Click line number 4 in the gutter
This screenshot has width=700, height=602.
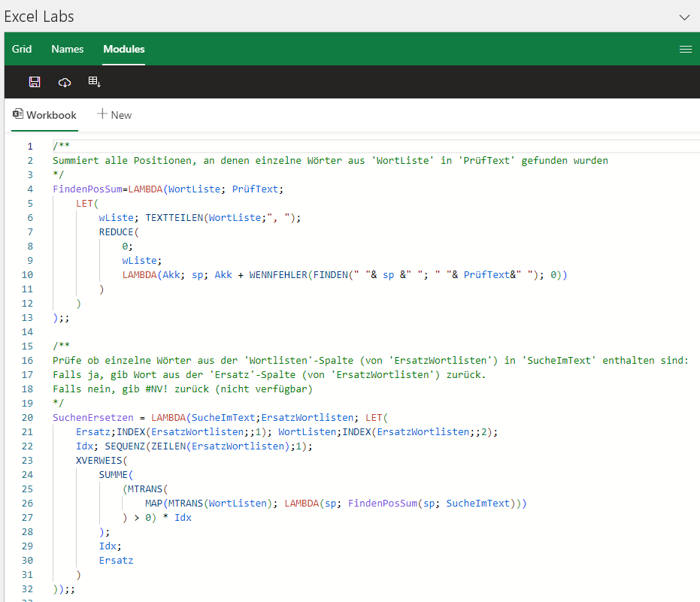(x=30, y=189)
